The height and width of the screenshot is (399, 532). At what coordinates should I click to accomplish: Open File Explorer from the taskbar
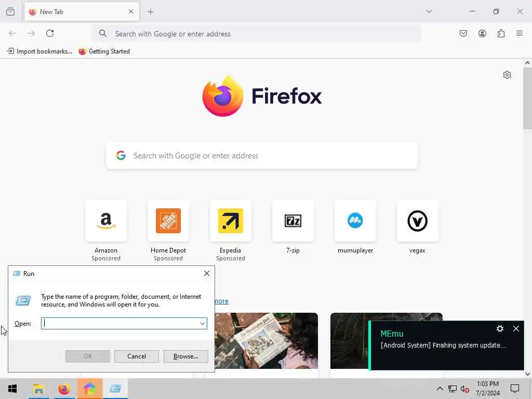(38, 389)
